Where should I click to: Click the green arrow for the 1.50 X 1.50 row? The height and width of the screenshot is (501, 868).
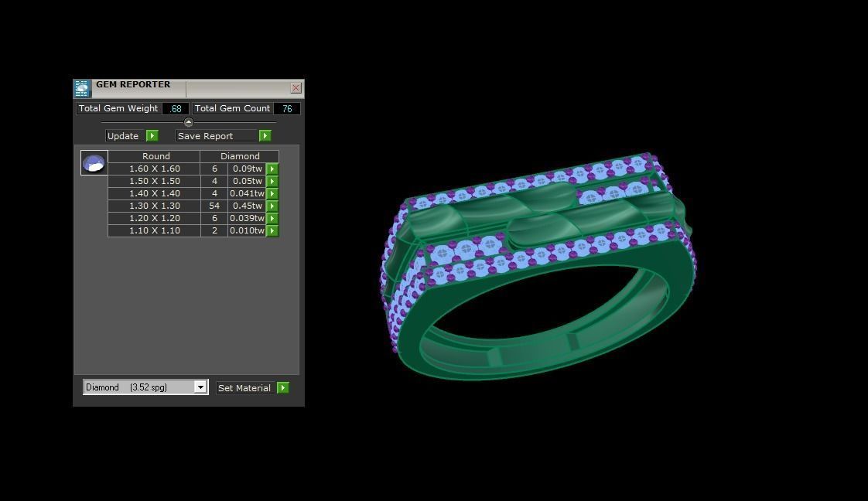[x=272, y=181]
